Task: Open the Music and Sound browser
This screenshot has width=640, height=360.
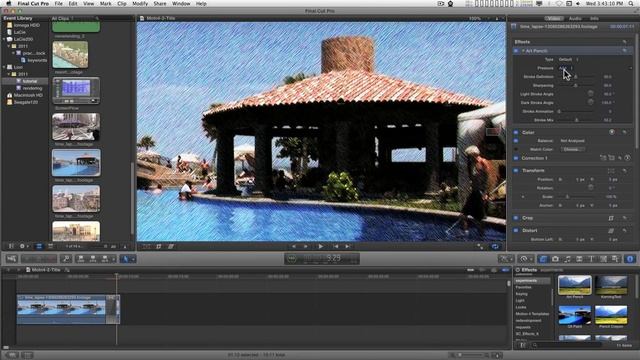Action: (x=567, y=259)
